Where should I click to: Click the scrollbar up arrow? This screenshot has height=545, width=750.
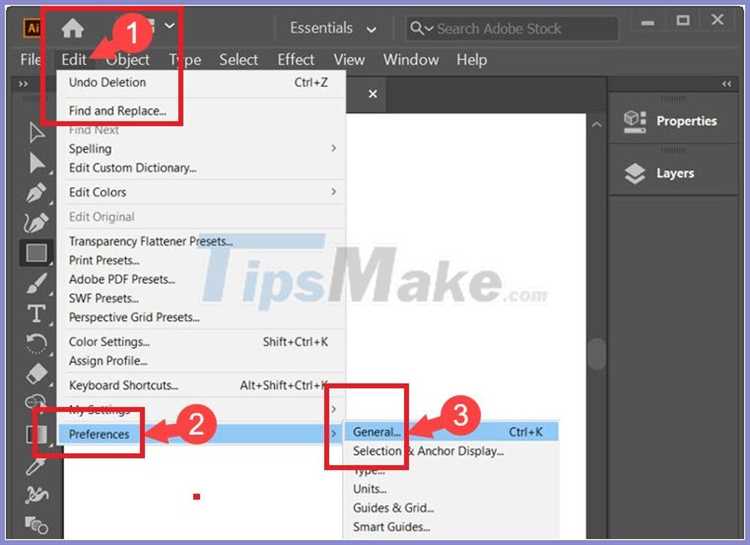[596, 124]
